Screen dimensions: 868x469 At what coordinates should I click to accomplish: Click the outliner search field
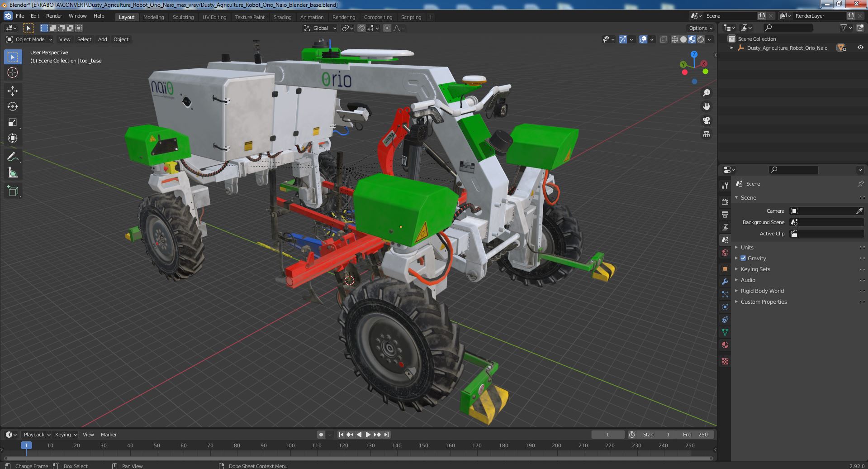click(787, 28)
